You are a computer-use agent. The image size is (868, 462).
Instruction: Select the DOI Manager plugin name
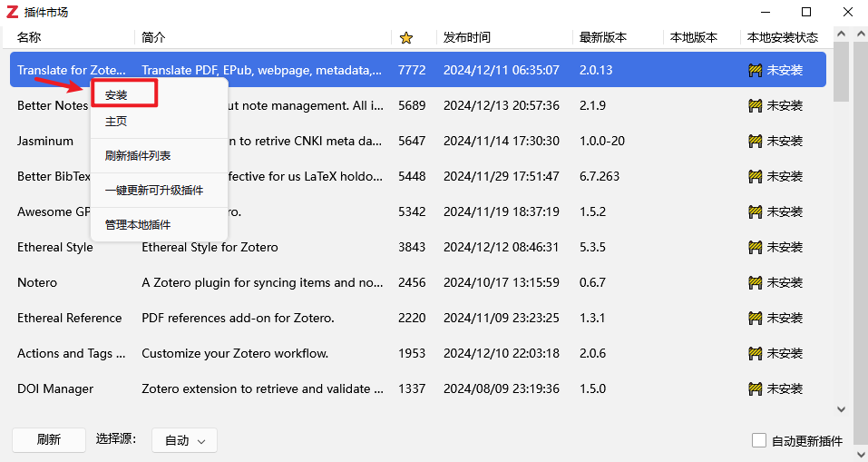point(55,388)
